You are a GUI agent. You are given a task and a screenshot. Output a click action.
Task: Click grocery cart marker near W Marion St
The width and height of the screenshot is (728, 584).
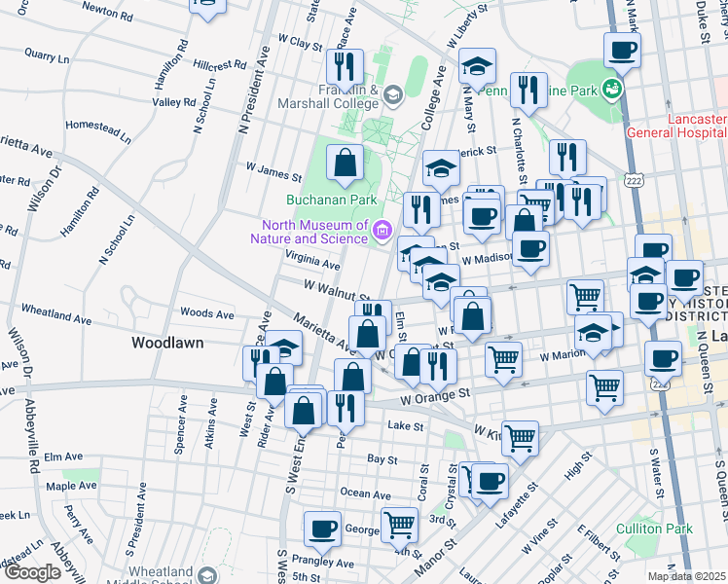(503, 361)
